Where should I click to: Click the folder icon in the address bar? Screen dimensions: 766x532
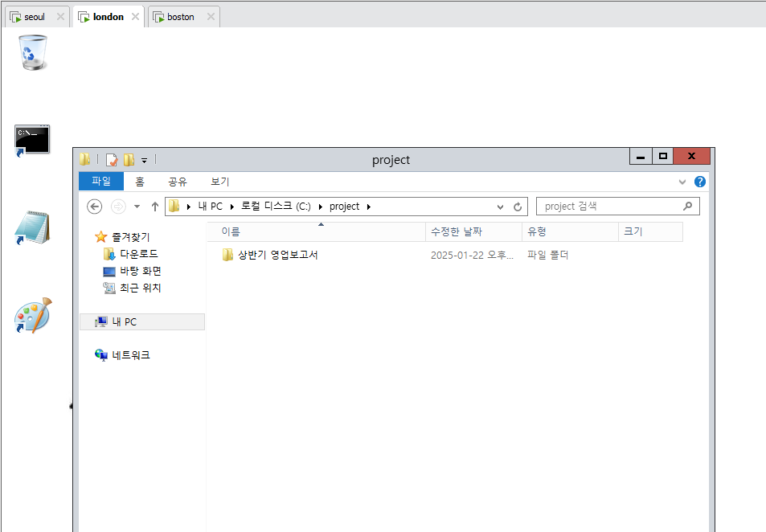point(174,207)
